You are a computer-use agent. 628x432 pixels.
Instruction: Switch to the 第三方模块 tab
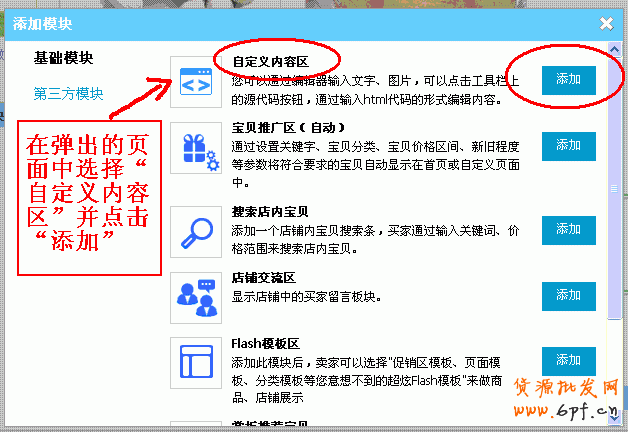point(68,94)
